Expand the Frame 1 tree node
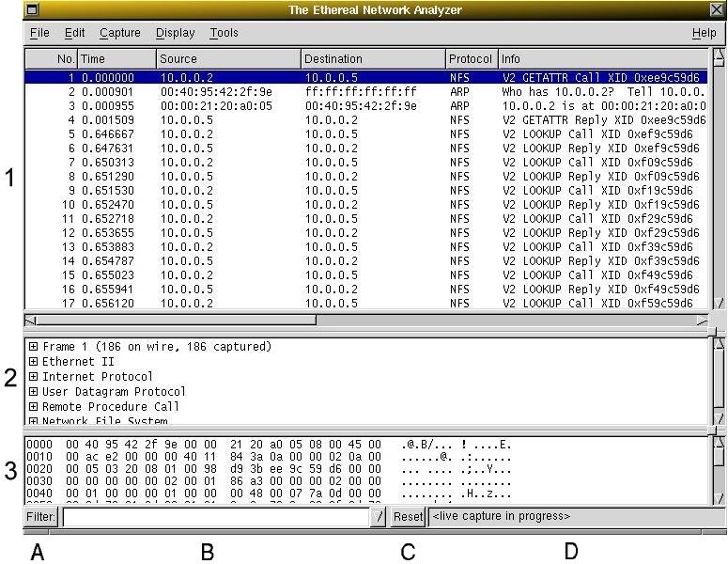This screenshot has height=564, width=728. click(x=33, y=347)
